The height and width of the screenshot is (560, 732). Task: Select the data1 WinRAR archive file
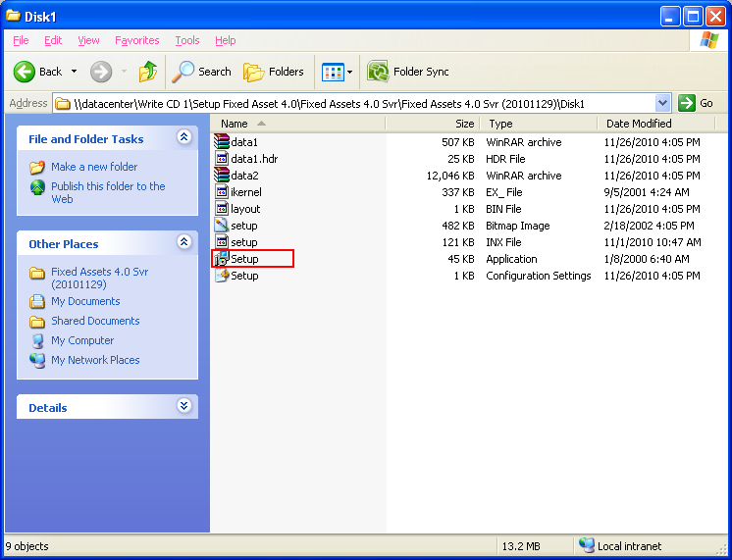244,142
